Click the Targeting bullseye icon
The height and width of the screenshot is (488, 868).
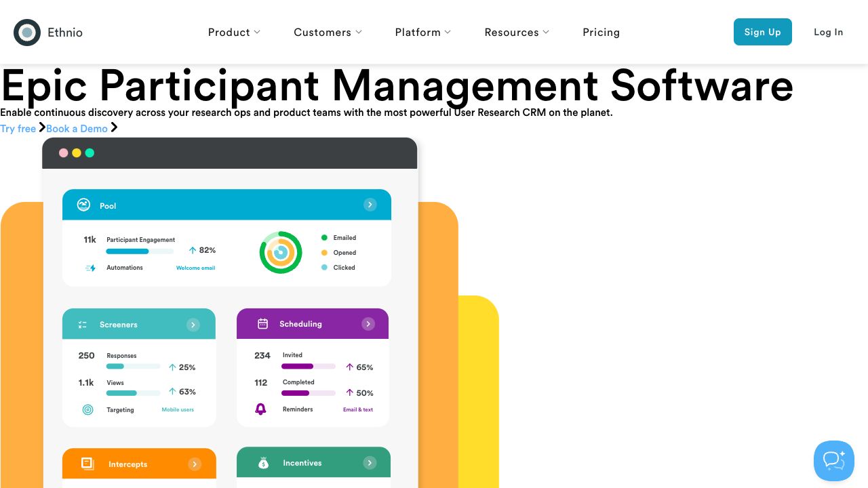[x=87, y=409]
